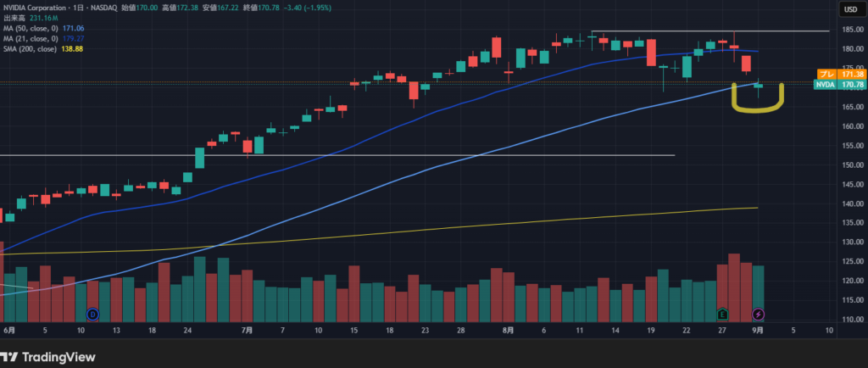Click the 15 date label

354,331
